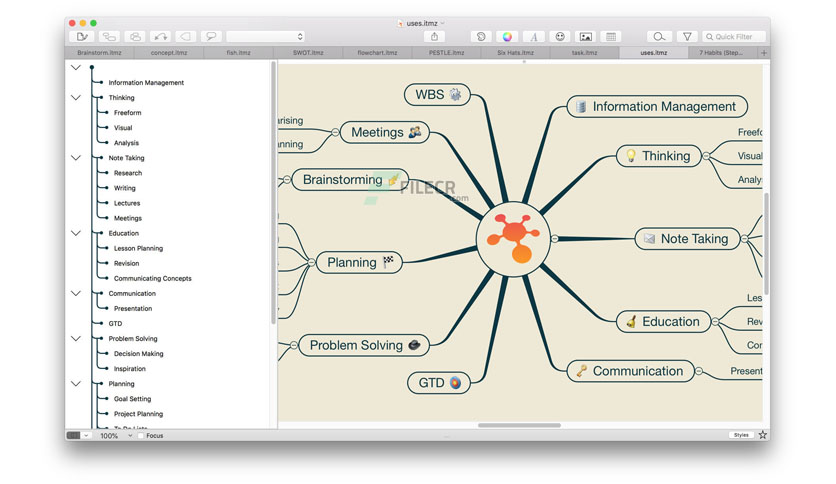This screenshot has width=836, height=484.
Task: Select Information Management in the outline
Action: pos(146,83)
